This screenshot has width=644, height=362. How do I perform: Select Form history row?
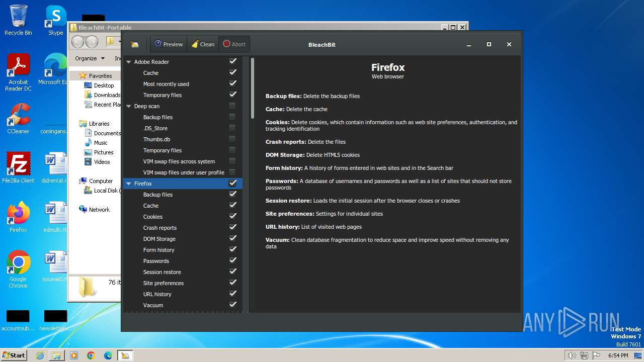[x=183, y=250]
